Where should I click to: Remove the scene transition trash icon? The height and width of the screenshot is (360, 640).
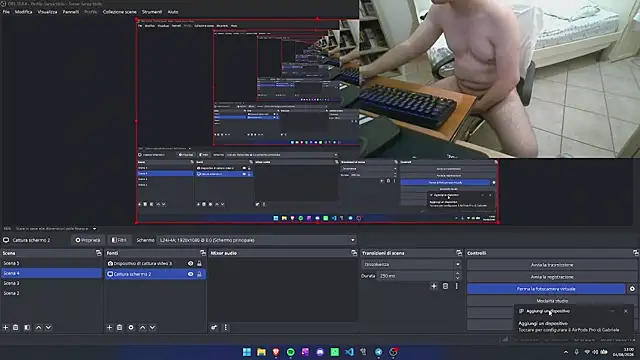[445, 287]
